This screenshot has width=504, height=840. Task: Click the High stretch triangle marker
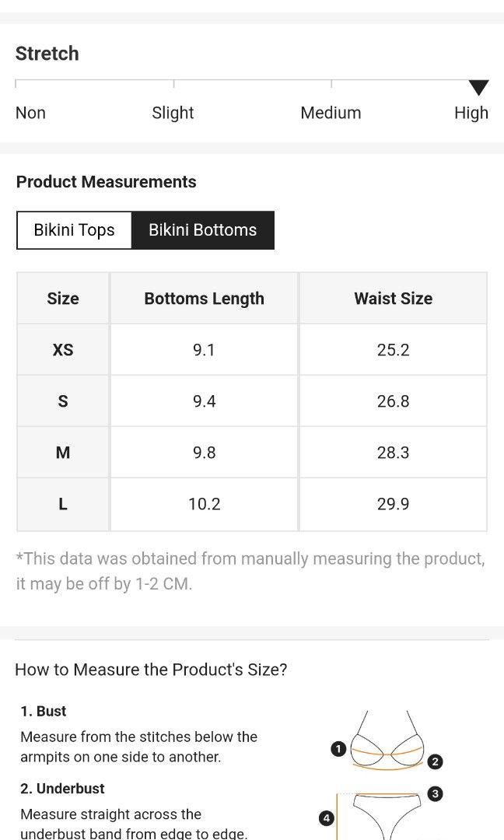click(478, 88)
